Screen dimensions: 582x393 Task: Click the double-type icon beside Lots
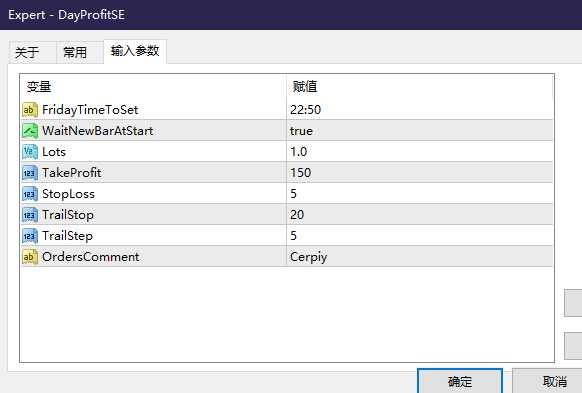(x=30, y=152)
